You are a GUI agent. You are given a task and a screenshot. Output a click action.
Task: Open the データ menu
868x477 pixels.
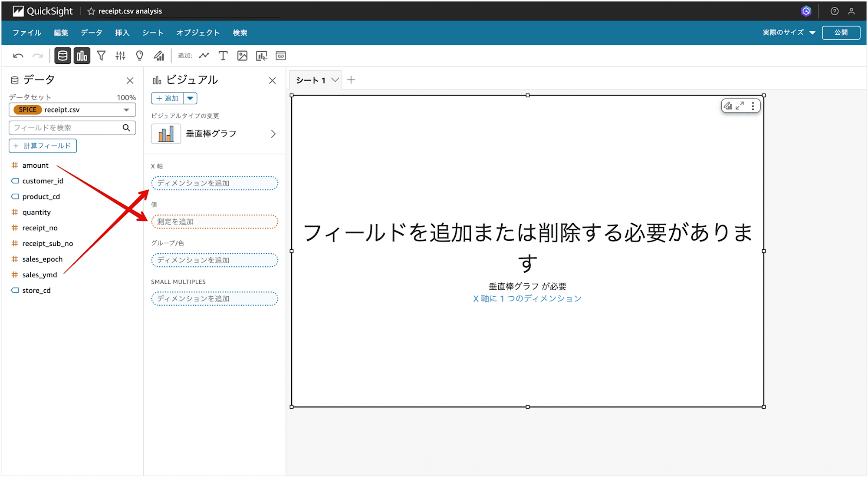[92, 33]
